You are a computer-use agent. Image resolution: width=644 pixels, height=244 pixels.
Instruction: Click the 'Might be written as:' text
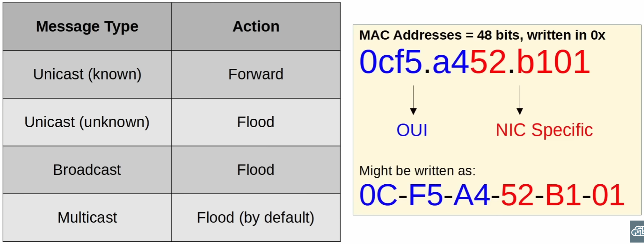pyautogui.click(x=417, y=171)
